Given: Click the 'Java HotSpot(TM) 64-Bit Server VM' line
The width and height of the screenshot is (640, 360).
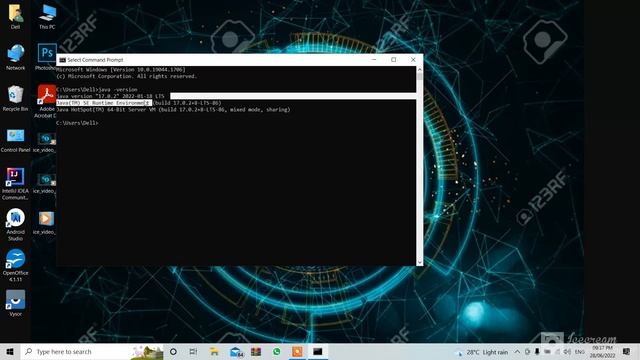Looking at the screenshot, I should 173,109.
